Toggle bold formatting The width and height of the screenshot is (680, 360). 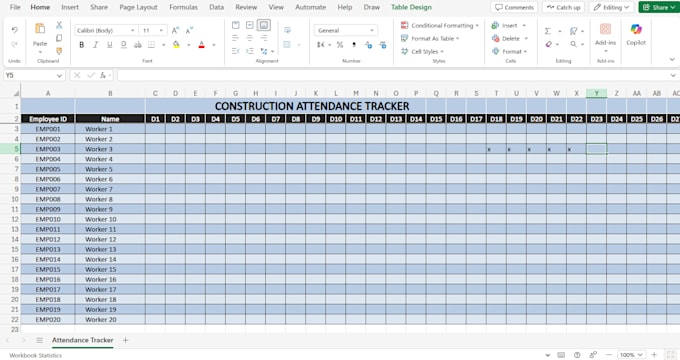(x=82, y=45)
